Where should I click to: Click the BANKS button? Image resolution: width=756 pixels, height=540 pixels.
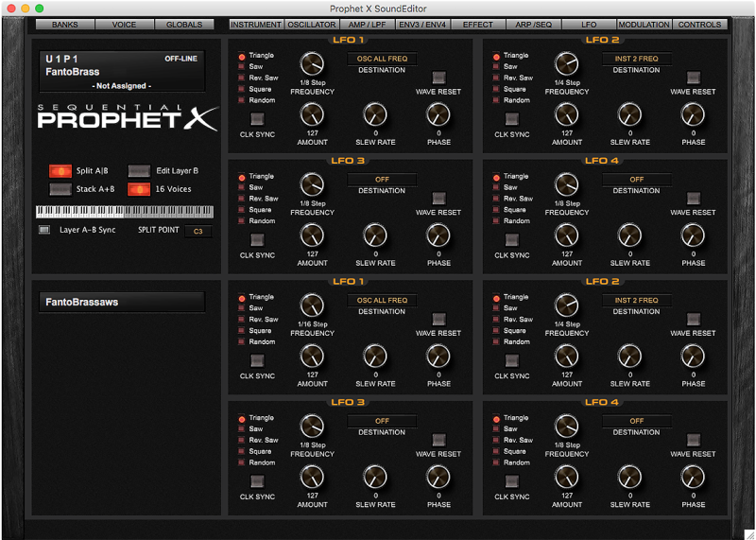pyautogui.click(x=65, y=25)
